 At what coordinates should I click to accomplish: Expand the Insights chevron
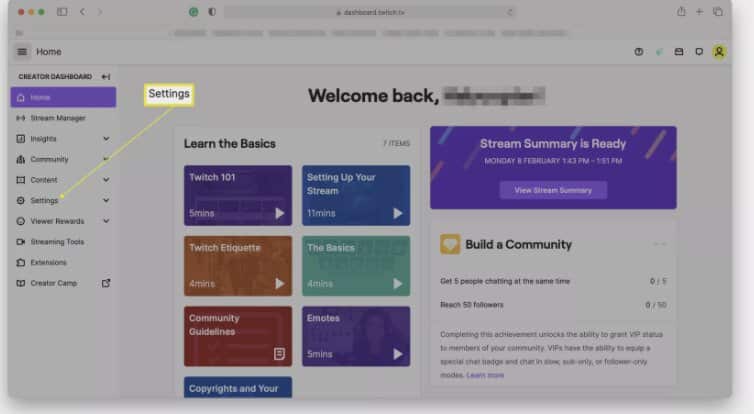click(x=106, y=138)
